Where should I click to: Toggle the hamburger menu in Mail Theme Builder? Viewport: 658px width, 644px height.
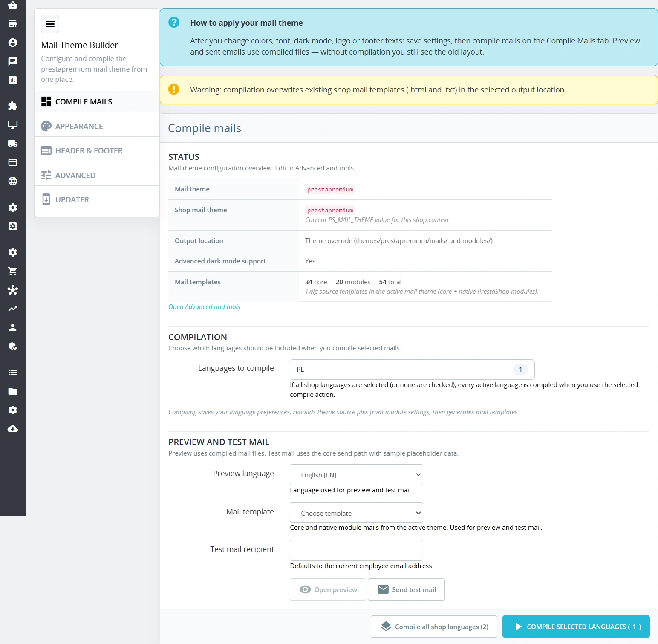(x=50, y=24)
